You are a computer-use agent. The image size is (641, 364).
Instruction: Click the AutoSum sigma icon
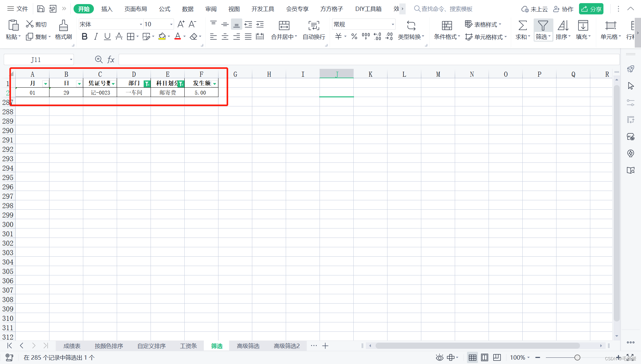[x=522, y=26]
